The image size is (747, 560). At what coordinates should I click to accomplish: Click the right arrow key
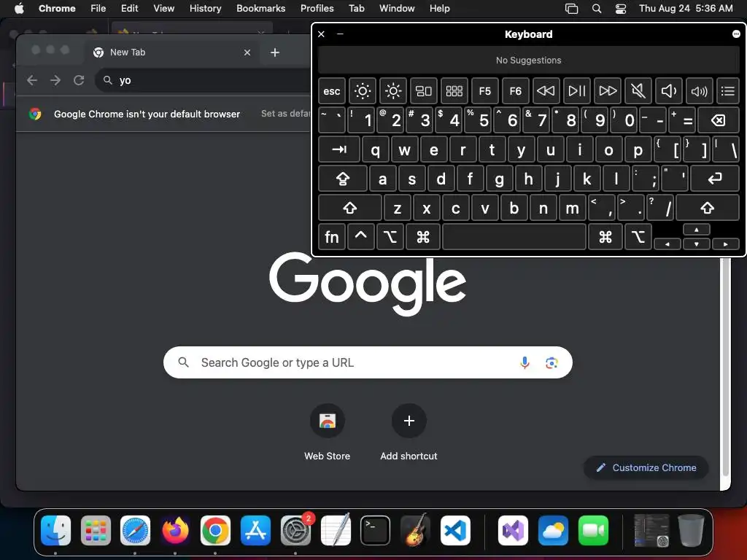click(x=726, y=244)
